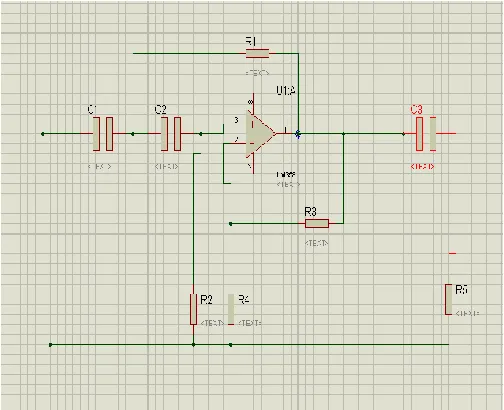Click the <TEXT> placeholder under C2

(167, 166)
